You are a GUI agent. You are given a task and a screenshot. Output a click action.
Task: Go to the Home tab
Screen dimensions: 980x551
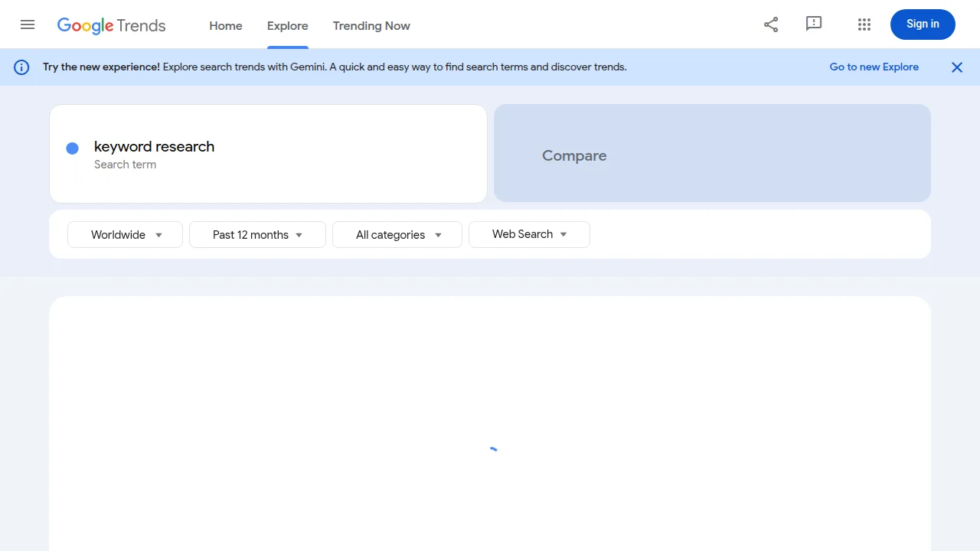226,25
